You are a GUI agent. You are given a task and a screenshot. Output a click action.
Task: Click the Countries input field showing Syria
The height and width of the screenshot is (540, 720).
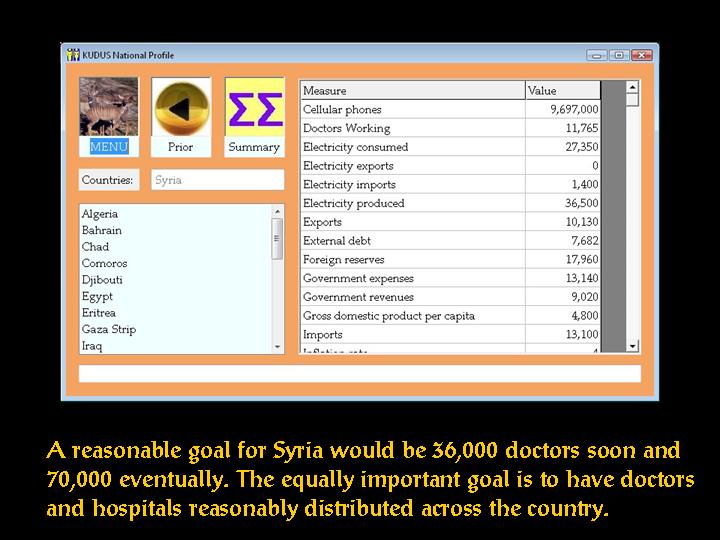(x=218, y=180)
